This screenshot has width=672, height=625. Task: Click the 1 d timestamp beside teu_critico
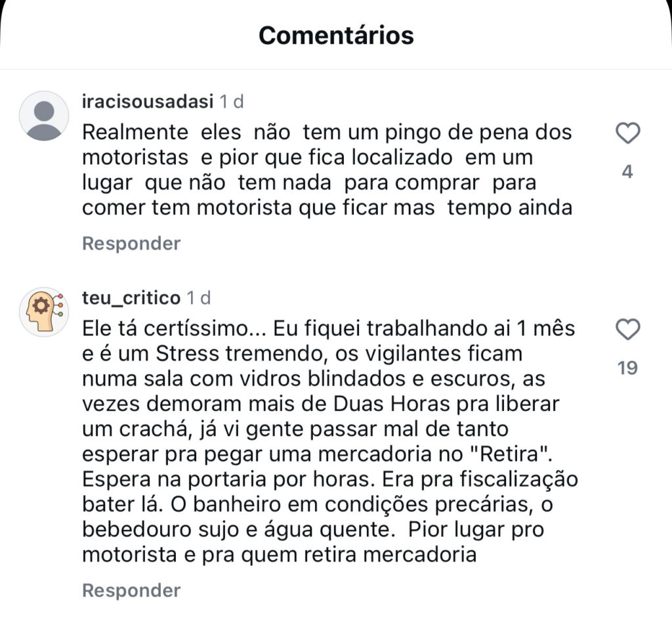(198, 297)
